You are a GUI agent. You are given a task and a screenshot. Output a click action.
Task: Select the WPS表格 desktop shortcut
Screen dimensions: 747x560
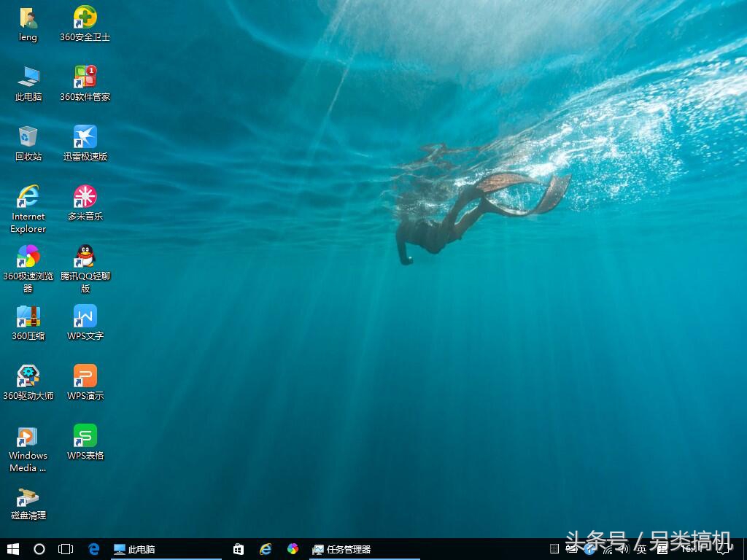click(x=85, y=436)
